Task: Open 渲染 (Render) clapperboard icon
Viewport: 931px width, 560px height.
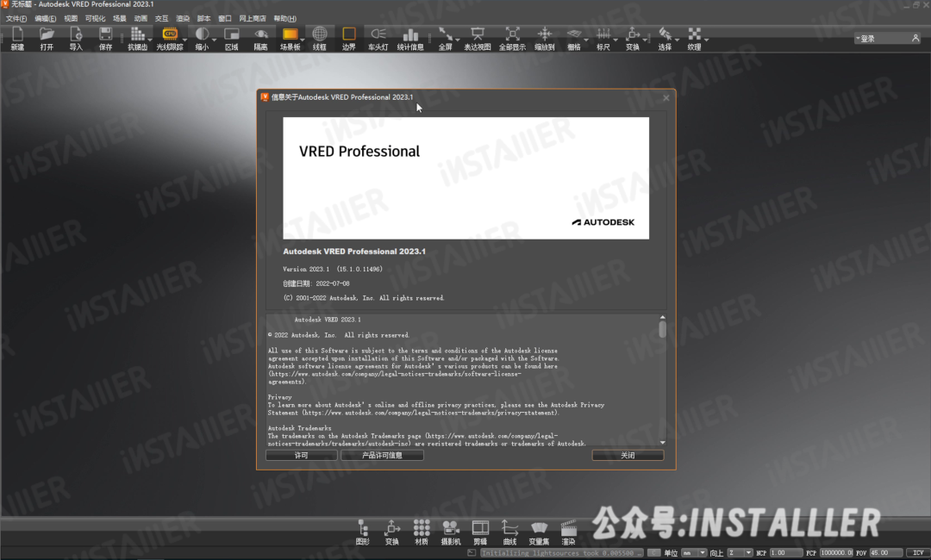Action: (x=569, y=532)
